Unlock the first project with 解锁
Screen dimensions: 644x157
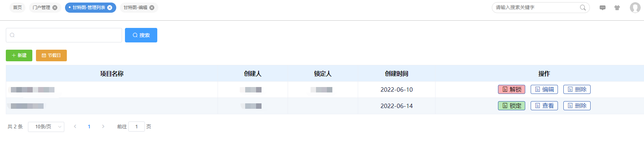(x=511, y=90)
